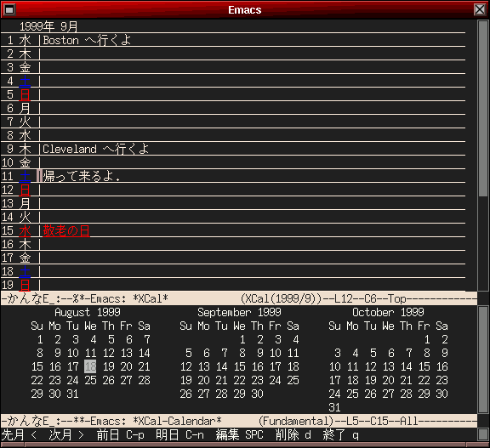Click September 1 in the mini calendar

point(242,339)
